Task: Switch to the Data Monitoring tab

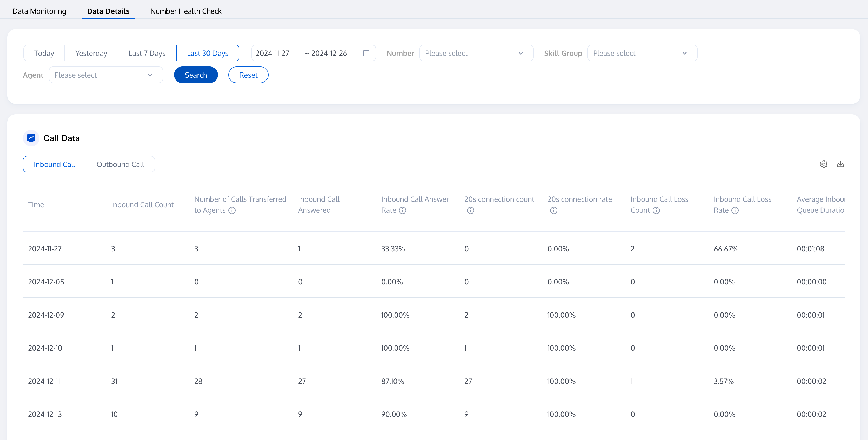Action: tap(39, 11)
